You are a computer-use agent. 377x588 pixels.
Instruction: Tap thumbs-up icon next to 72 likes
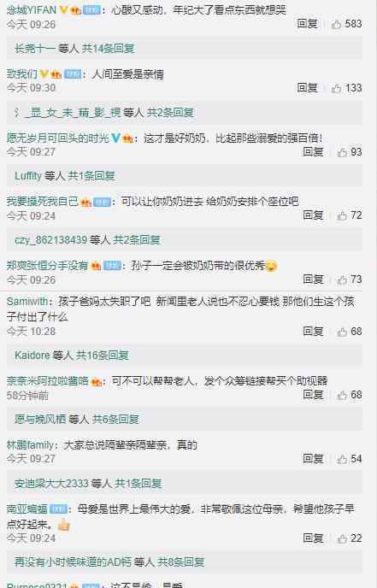[342, 215]
